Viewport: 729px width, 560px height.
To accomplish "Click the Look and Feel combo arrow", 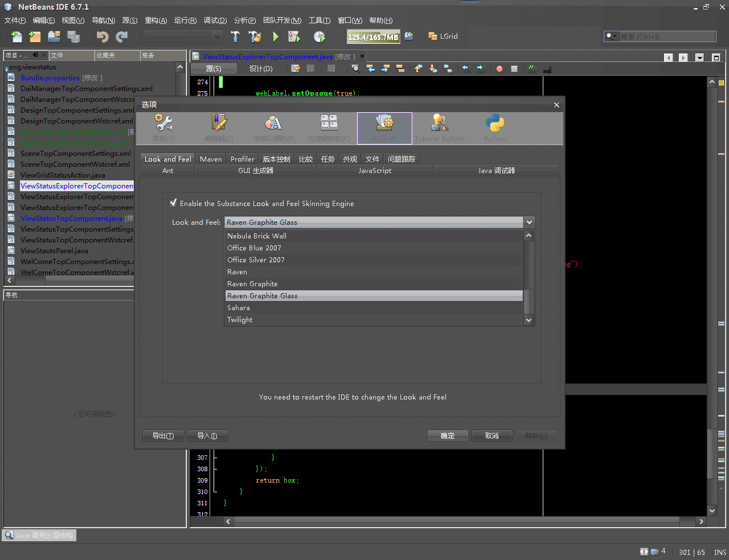I will pyautogui.click(x=529, y=222).
